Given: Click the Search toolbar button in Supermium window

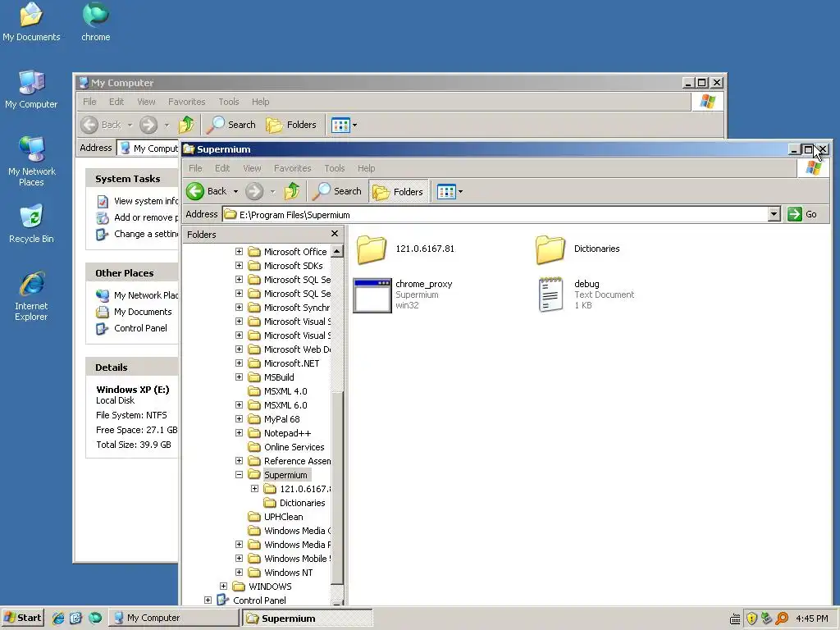Looking at the screenshot, I should coord(337,191).
